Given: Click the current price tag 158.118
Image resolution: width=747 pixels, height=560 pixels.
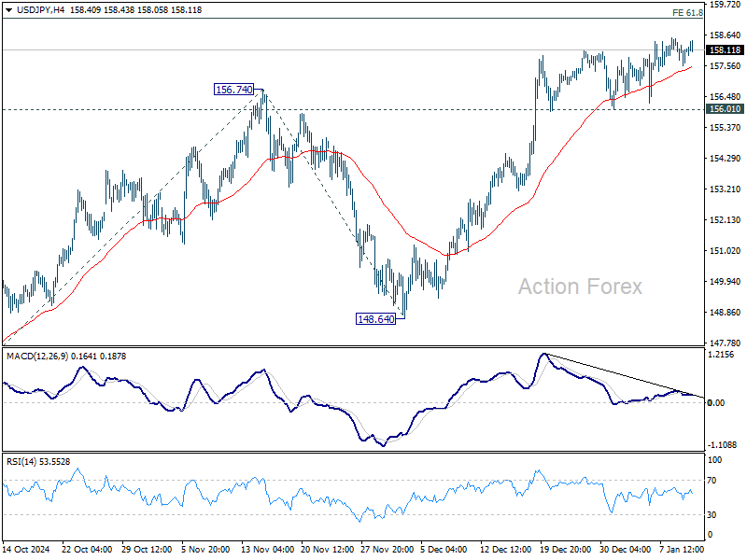Looking at the screenshot, I should click(x=725, y=50).
